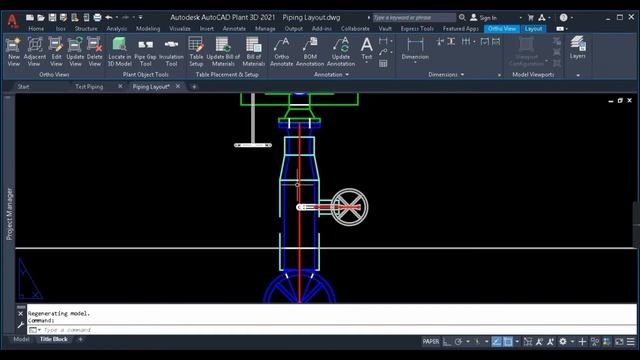Image resolution: width=640 pixels, height=360 pixels.
Task: Open status bar Customization hamburger menu
Action: click(x=631, y=342)
